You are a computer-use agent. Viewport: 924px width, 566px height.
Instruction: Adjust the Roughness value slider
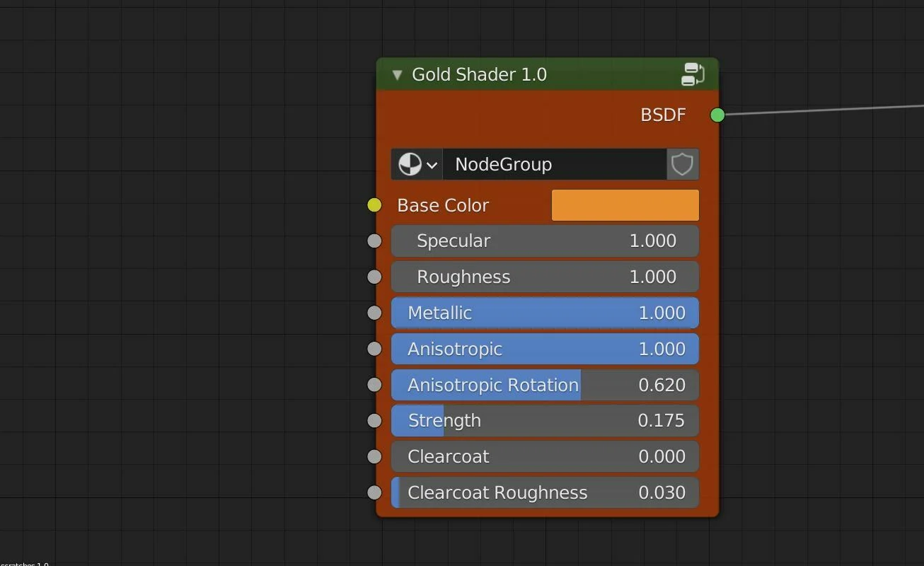[545, 277]
